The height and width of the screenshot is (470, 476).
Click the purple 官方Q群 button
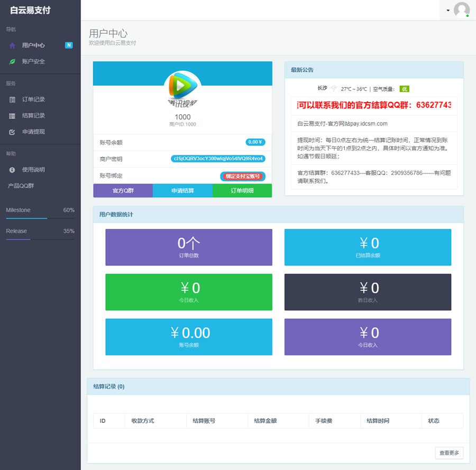point(123,190)
